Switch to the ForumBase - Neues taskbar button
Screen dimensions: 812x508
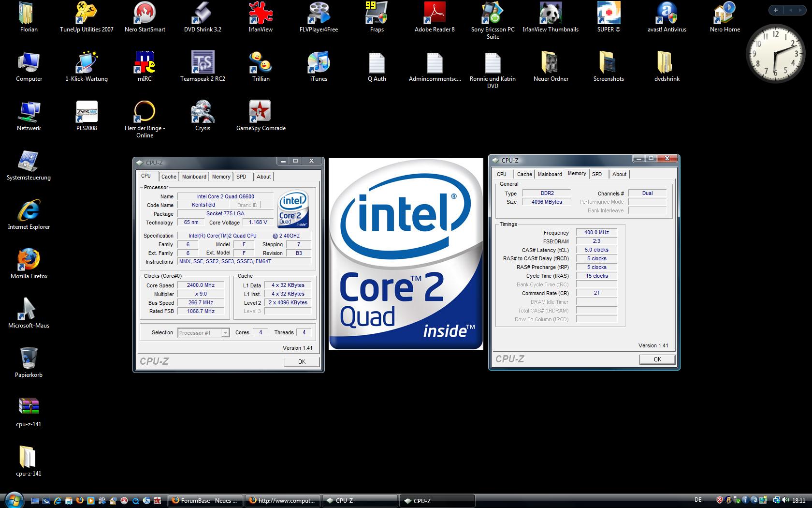click(x=205, y=501)
